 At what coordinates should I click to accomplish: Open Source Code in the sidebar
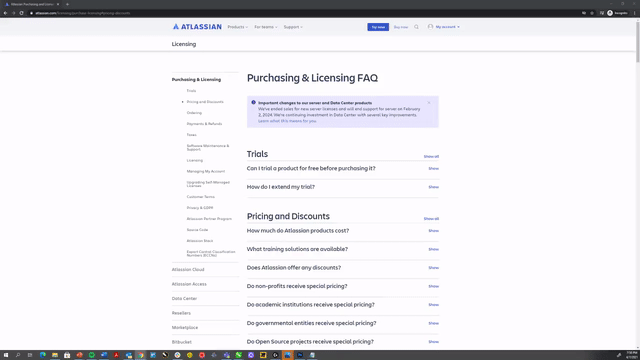tap(197, 230)
